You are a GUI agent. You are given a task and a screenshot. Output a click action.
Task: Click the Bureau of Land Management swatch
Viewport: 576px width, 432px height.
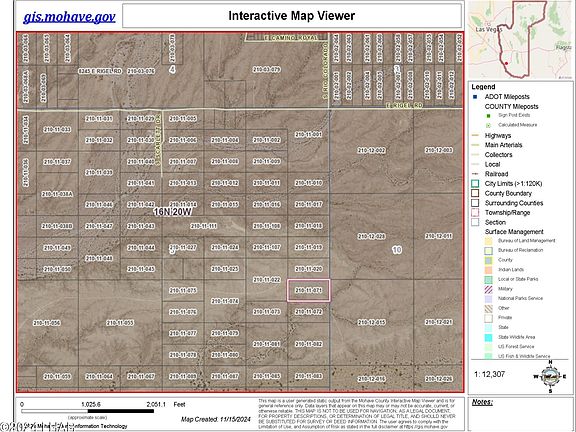[x=488, y=241]
